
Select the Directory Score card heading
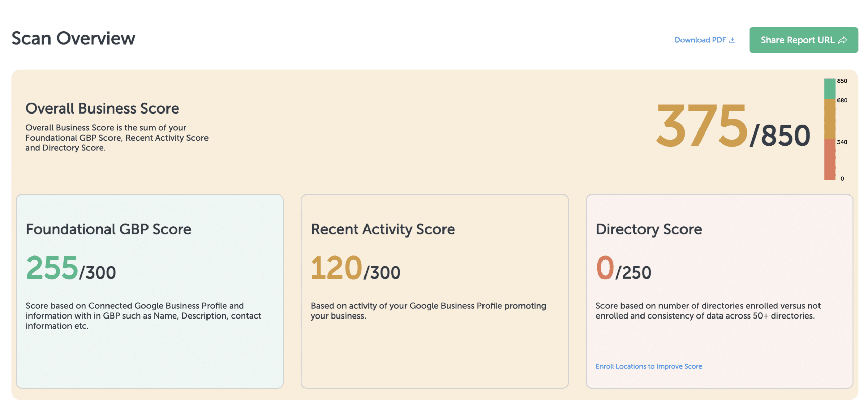(649, 229)
